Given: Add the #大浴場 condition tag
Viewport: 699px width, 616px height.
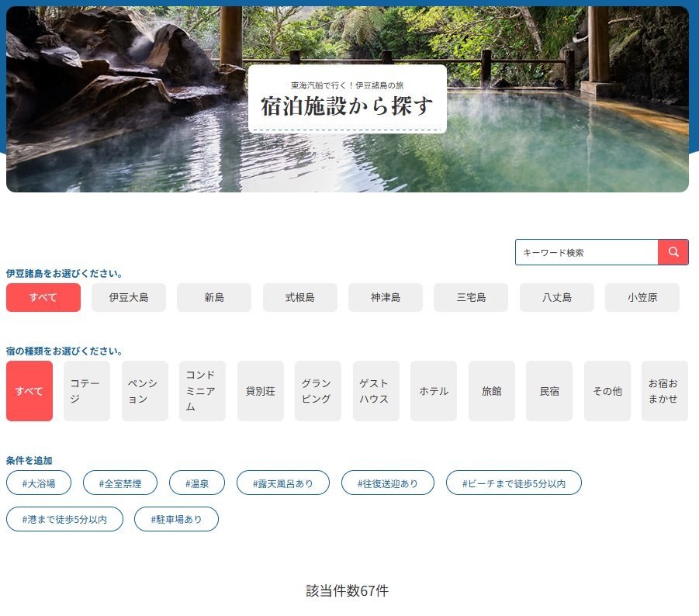Looking at the screenshot, I should 39,483.
